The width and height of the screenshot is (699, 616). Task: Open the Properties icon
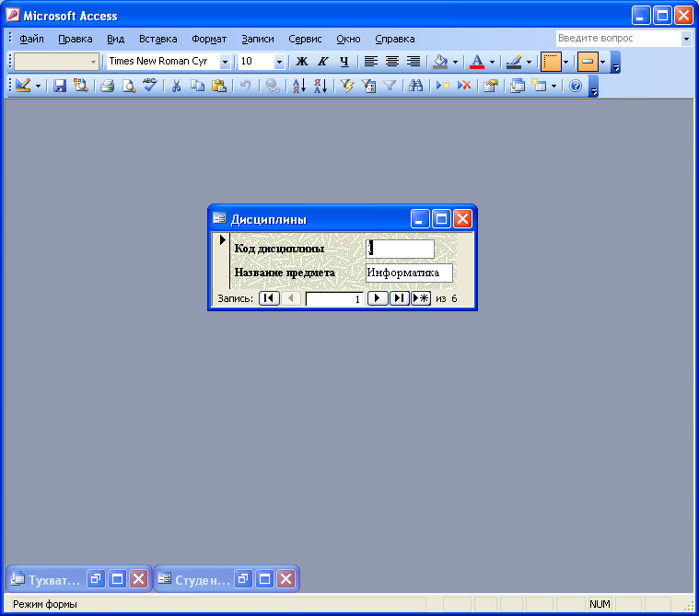[x=491, y=85]
